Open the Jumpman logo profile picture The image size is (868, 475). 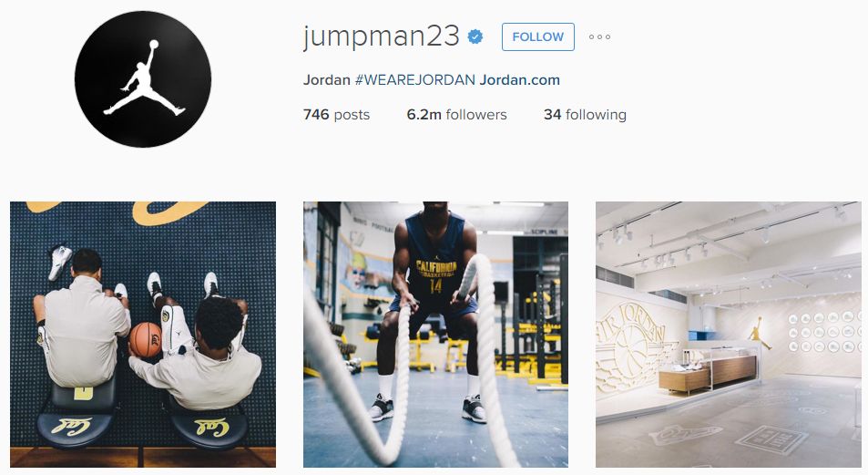click(x=143, y=79)
